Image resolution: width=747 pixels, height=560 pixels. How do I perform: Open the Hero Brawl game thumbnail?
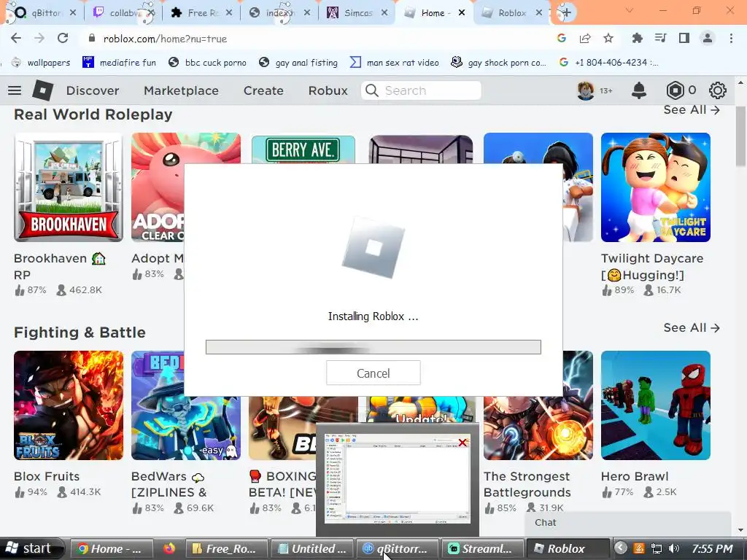[x=656, y=405]
